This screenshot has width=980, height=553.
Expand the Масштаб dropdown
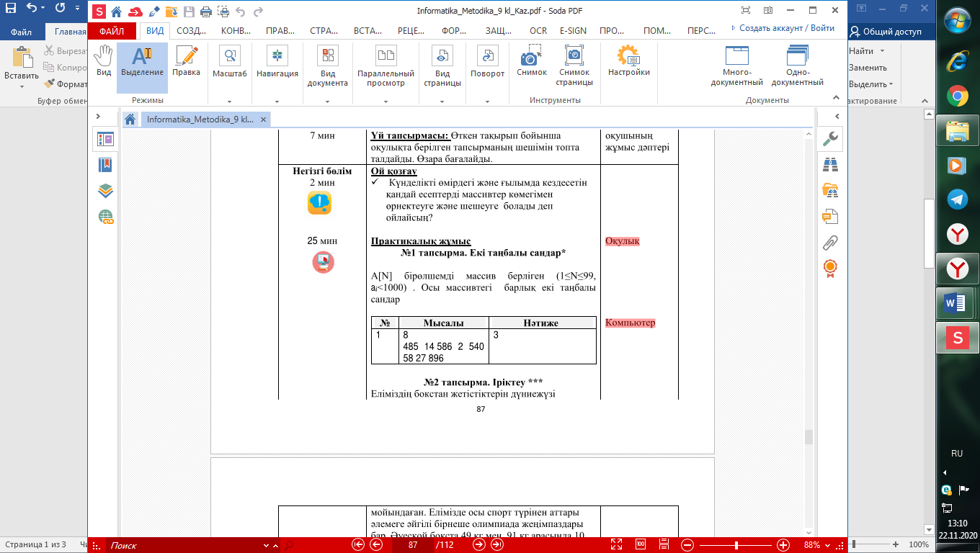point(229,102)
